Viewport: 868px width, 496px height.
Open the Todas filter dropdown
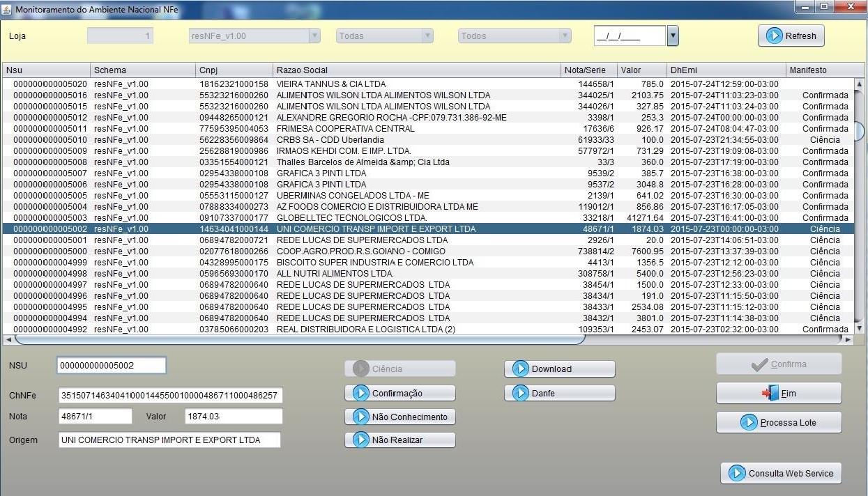384,36
